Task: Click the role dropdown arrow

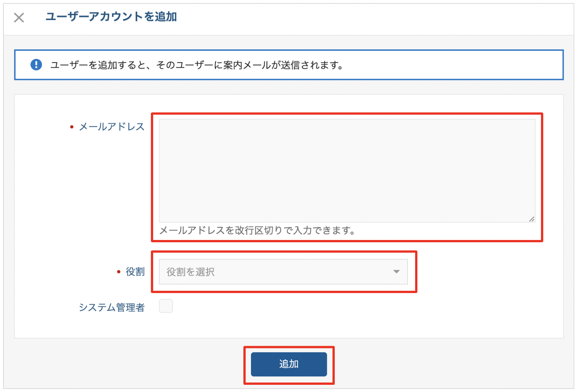Action: [396, 272]
